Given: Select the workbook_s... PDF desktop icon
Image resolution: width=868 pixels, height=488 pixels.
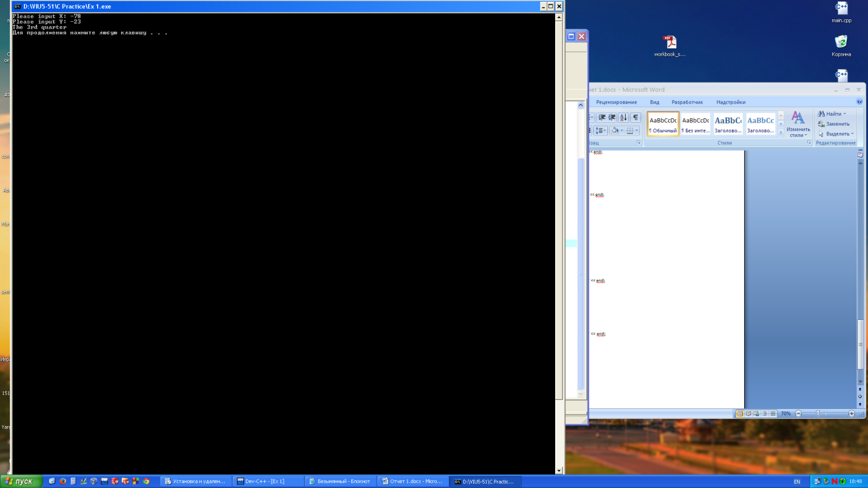Looking at the screenshot, I should click(669, 46).
